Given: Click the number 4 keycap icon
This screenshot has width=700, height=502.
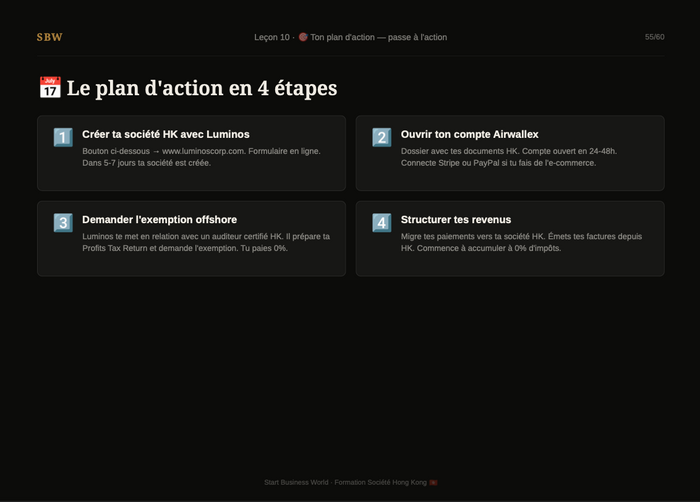Looking at the screenshot, I should point(382,222).
